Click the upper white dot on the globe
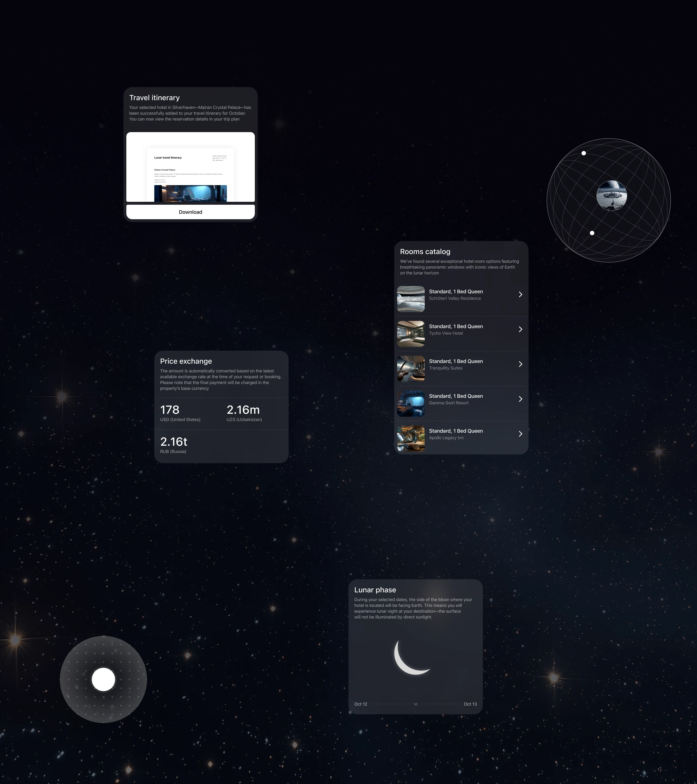 [x=583, y=153]
